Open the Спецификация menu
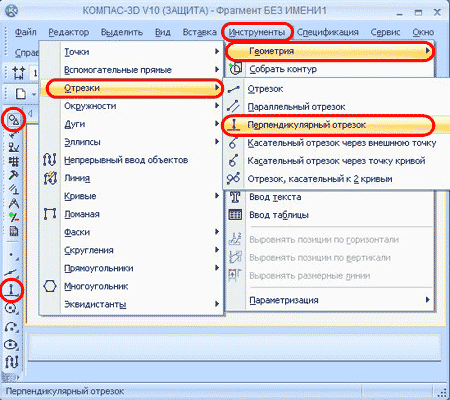The width and height of the screenshot is (450, 400). (328, 32)
